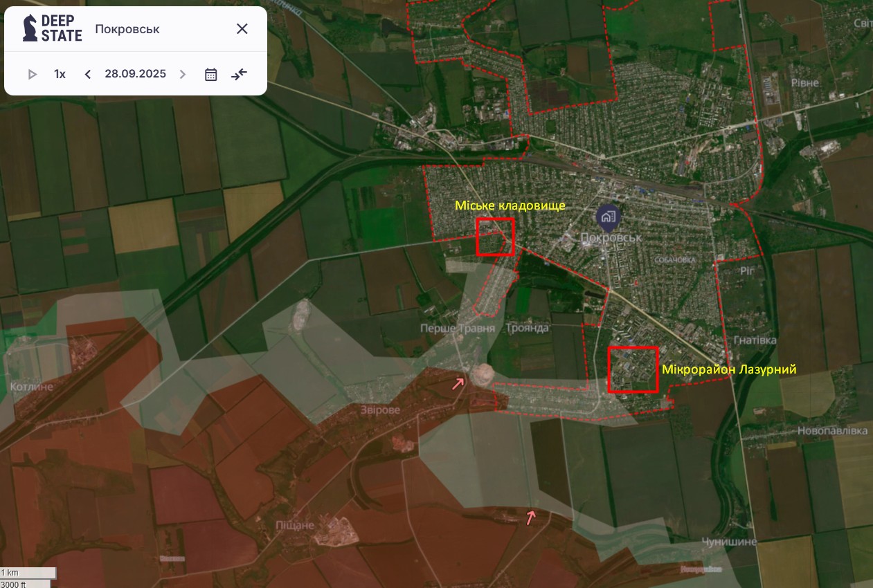Image resolution: width=873 pixels, height=588 pixels.
Task: Select the Піщане settlement label
Action: 293,525
